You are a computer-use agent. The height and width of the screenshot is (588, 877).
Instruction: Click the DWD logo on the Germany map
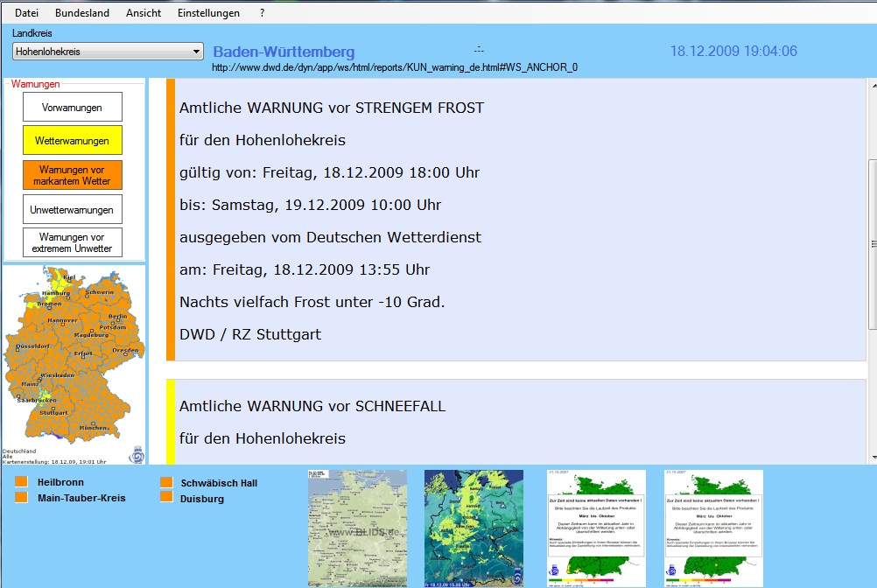pos(137,454)
